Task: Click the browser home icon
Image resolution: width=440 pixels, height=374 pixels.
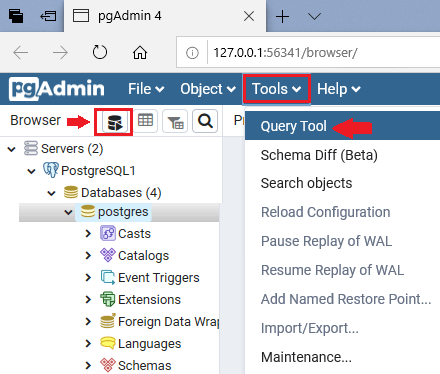Action: pos(140,52)
